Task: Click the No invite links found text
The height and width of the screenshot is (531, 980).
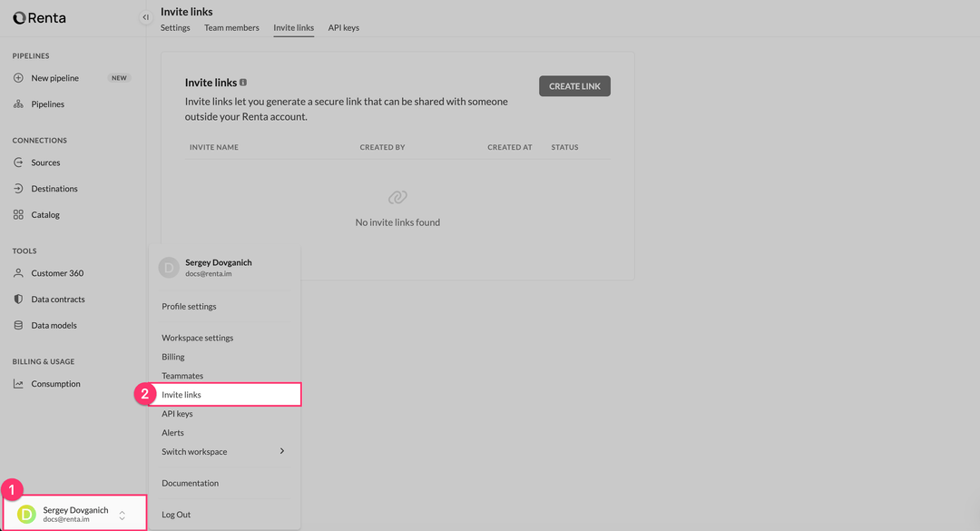Action: (x=397, y=222)
